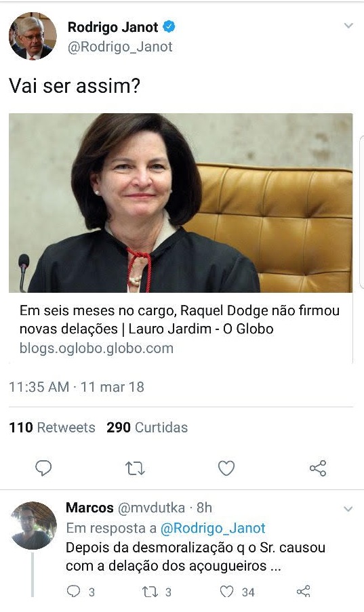Image resolution: width=364 pixels, height=612 pixels.
Task: Open Rodrigo Janot's profile picture
Action: (33, 36)
